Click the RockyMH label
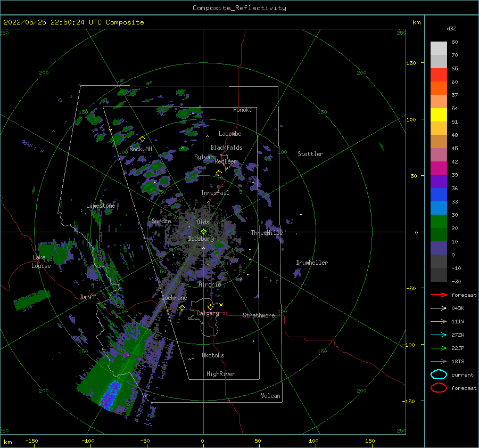The image size is (479, 448). coord(141,149)
